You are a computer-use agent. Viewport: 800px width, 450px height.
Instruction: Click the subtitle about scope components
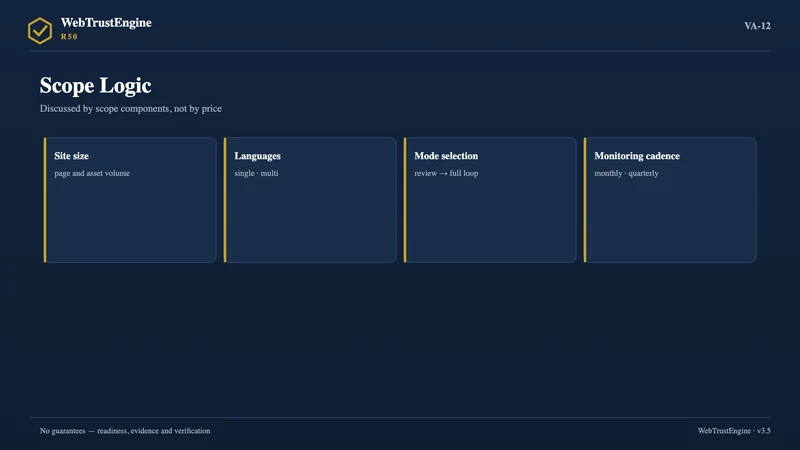(131, 109)
